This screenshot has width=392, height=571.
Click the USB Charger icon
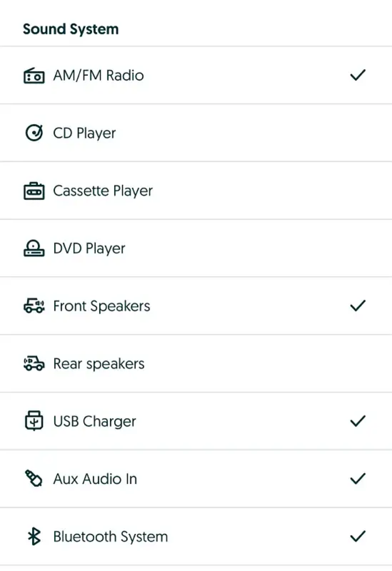tap(34, 421)
